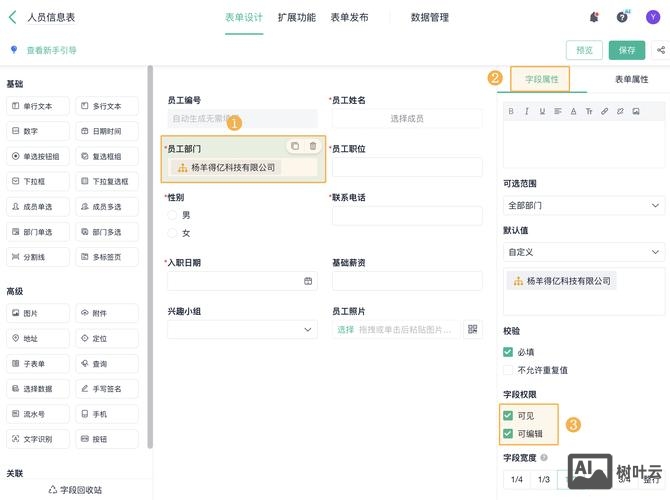Add a 日期时间 field component

pyautogui.click(x=107, y=131)
